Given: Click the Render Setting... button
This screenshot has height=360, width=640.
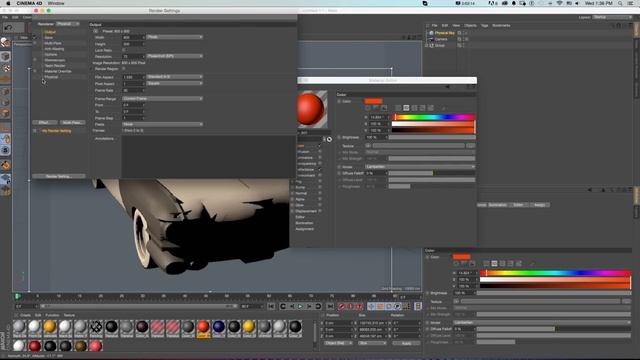Looking at the screenshot, I should click(x=59, y=177).
